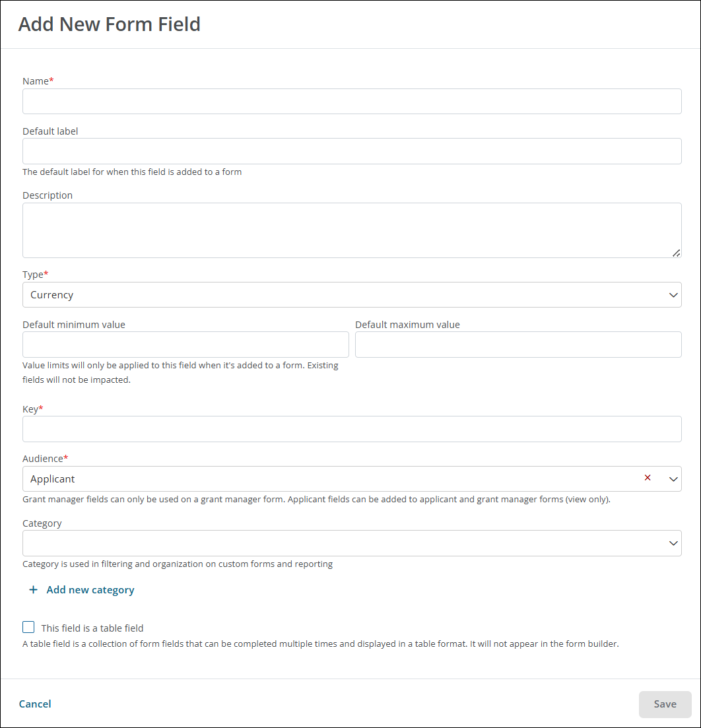Focus the Name input field
Image resolution: width=701 pixels, height=728 pixels.
[352, 101]
